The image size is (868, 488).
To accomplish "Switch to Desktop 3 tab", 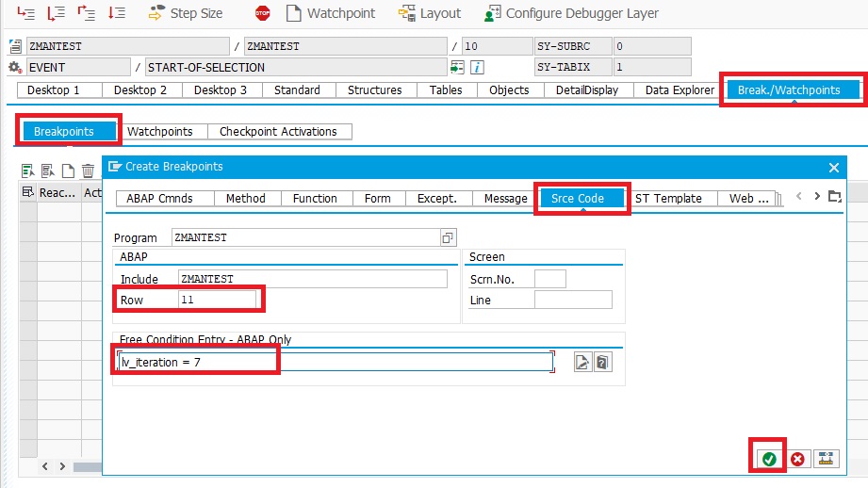I will [x=222, y=90].
